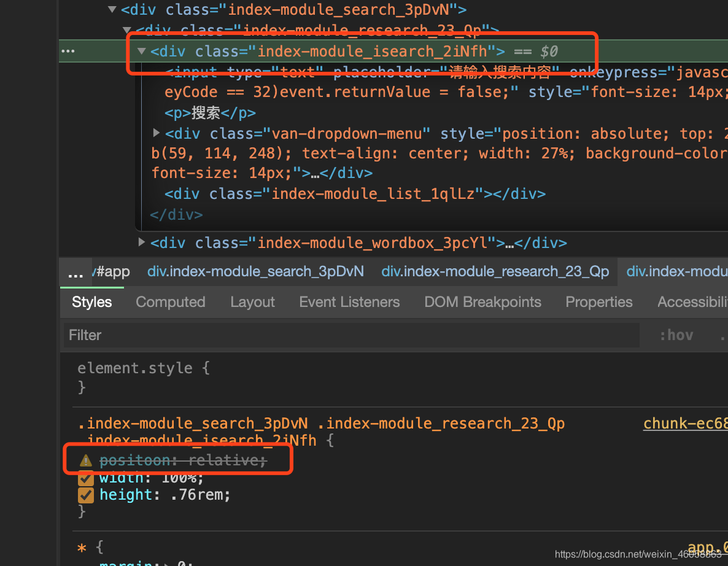Screen dimensions: 728x566
Task: Open the Layout tab
Action: (x=252, y=302)
